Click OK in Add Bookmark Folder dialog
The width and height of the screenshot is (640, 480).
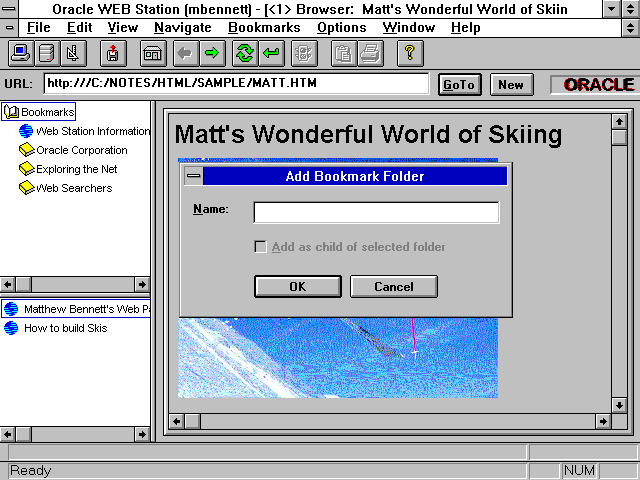click(x=297, y=287)
